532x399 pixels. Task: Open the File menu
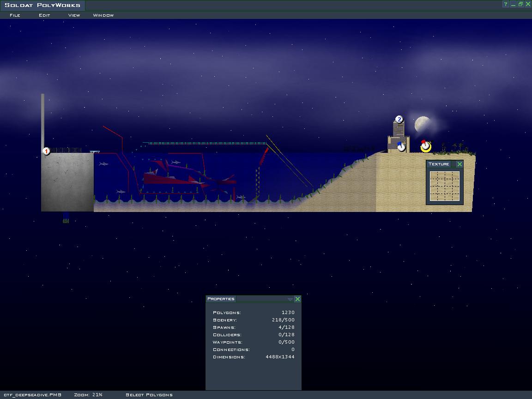[x=15, y=15]
